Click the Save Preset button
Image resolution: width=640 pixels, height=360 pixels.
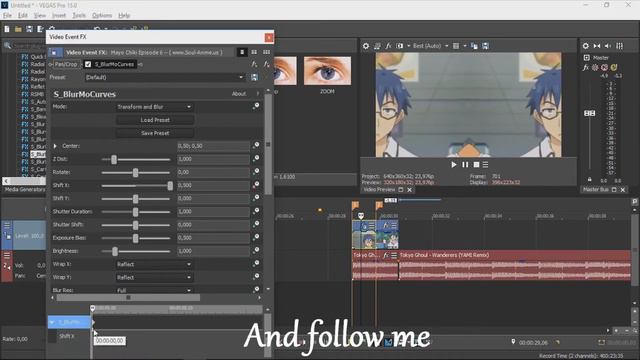coord(155,133)
